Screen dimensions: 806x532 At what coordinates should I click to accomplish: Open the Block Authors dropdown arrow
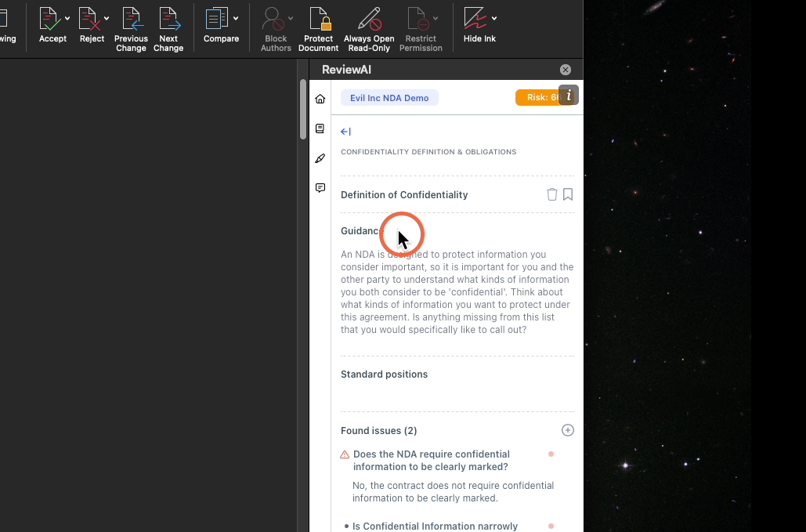click(291, 19)
